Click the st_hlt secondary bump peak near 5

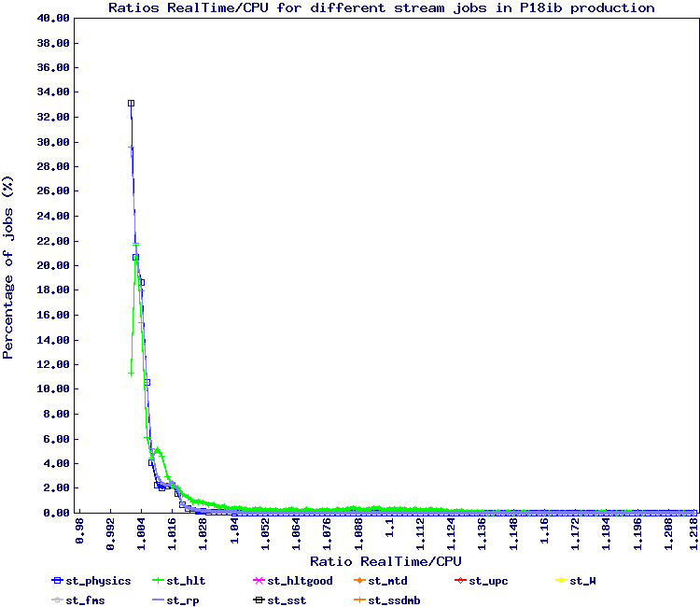tap(157, 450)
